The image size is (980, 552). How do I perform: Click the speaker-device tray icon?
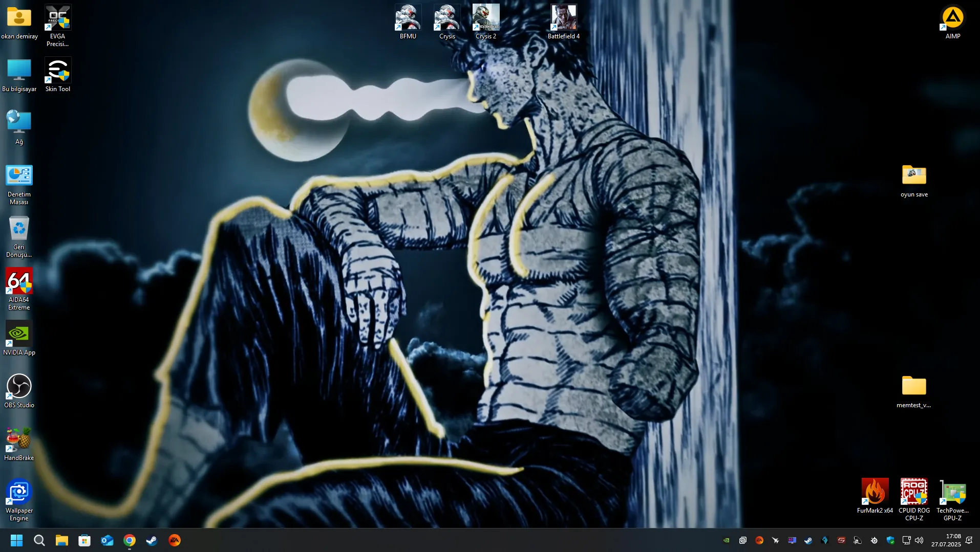click(858, 540)
